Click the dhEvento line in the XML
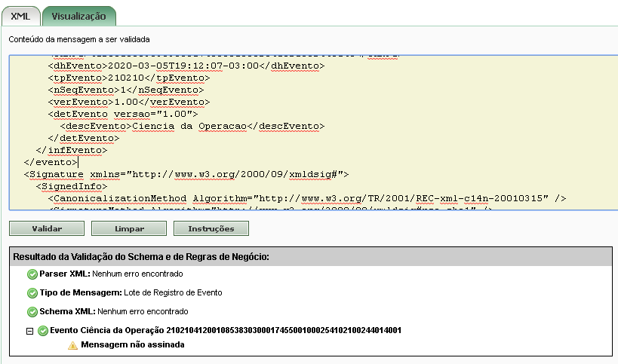The width and height of the screenshot is (618, 364). (186, 66)
